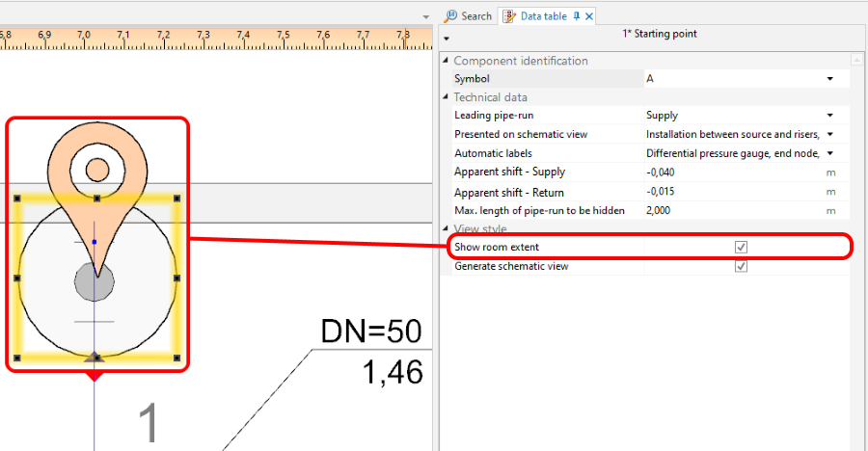Click the red triangle marker below symbol

[x=95, y=375]
